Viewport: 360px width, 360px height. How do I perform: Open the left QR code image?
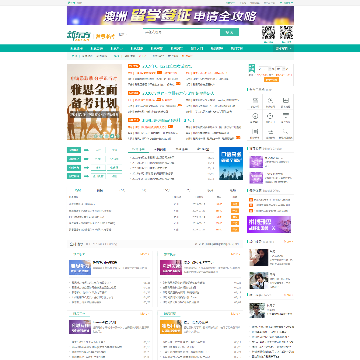(x=268, y=33)
